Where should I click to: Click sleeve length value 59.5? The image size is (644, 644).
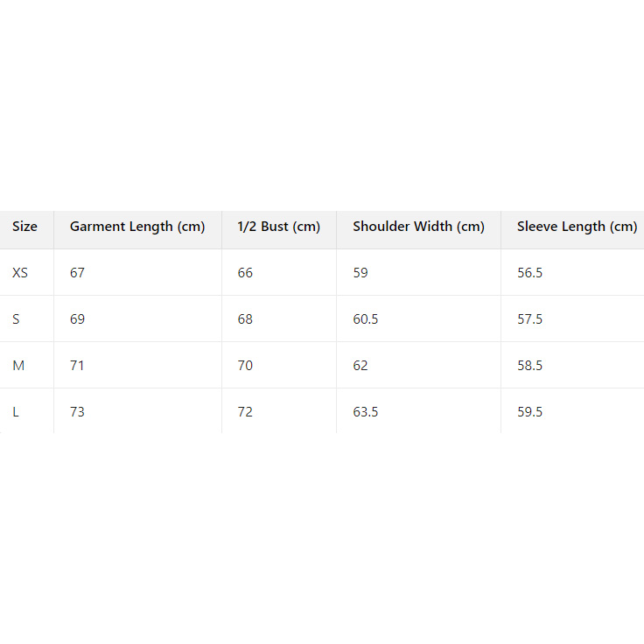[530, 412]
